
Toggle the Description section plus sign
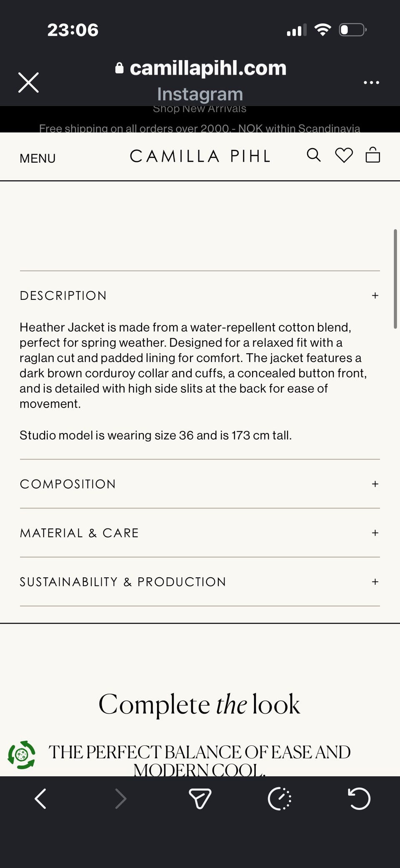[x=375, y=295]
